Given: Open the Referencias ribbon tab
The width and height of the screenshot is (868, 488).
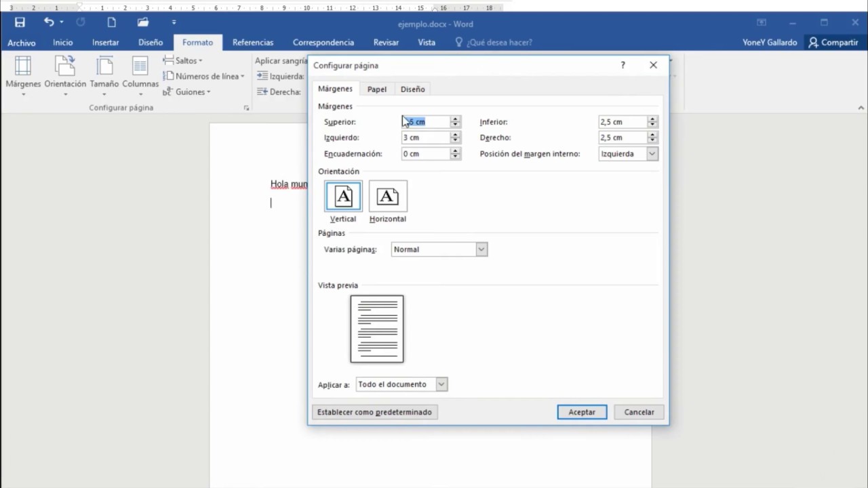Looking at the screenshot, I should (253, 42).
